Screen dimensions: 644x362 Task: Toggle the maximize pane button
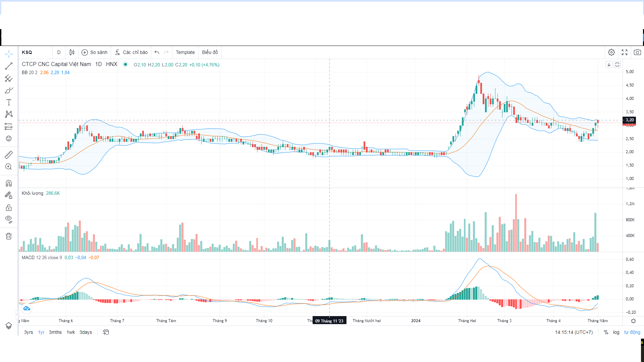point(617,65)
